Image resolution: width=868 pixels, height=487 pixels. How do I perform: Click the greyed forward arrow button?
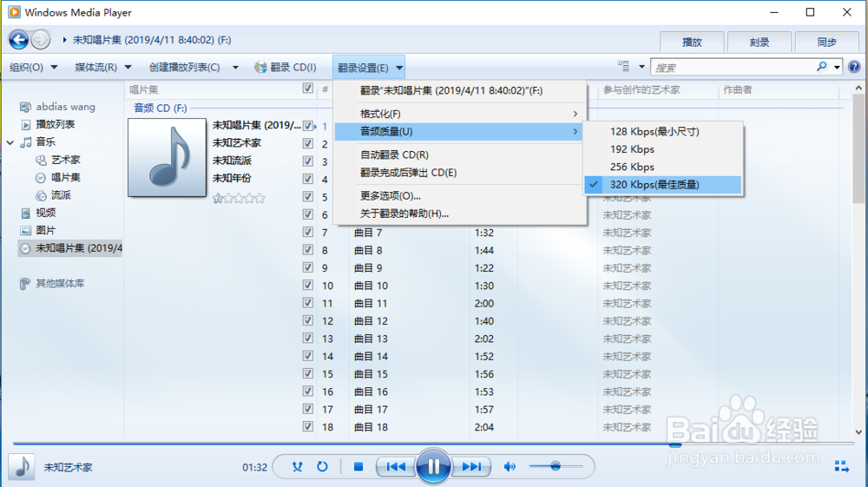40,40
